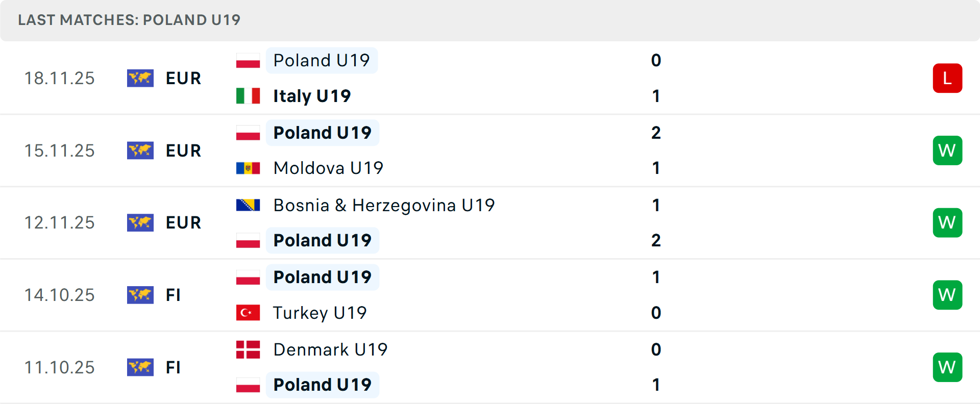Click the Denmark U19 flag icon

click(x=248, y=349)
